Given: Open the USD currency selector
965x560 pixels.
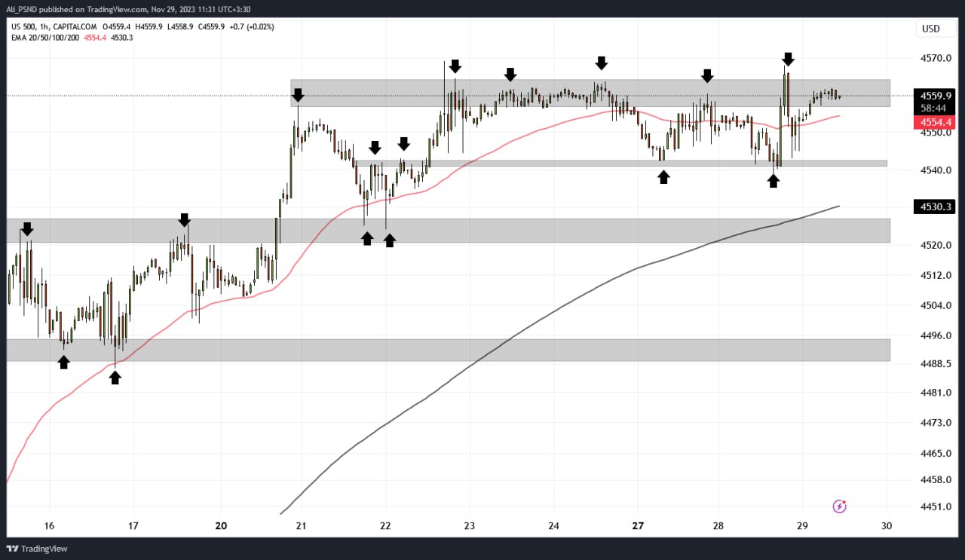Looking at the screenshot, I should [x=930, y=29].
